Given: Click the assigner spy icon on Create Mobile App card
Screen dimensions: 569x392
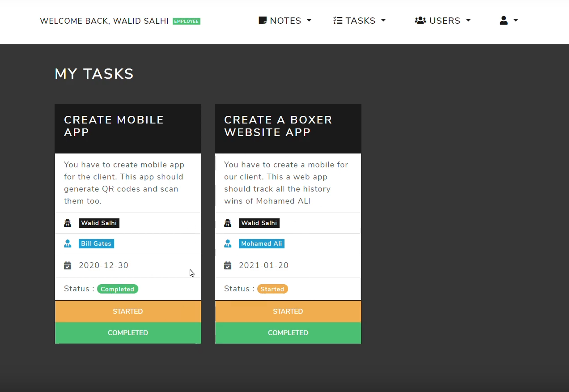Looking at the screenshot, I should 68,223.
